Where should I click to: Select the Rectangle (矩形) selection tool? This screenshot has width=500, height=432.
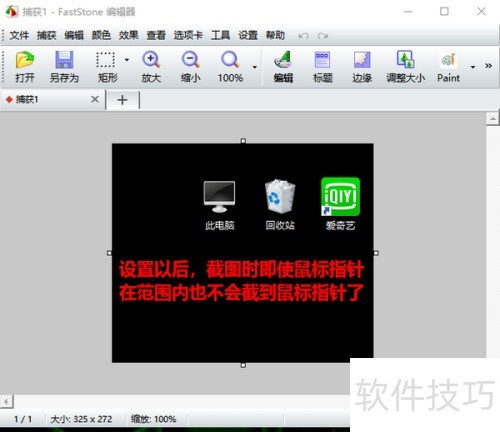(106, 60)
